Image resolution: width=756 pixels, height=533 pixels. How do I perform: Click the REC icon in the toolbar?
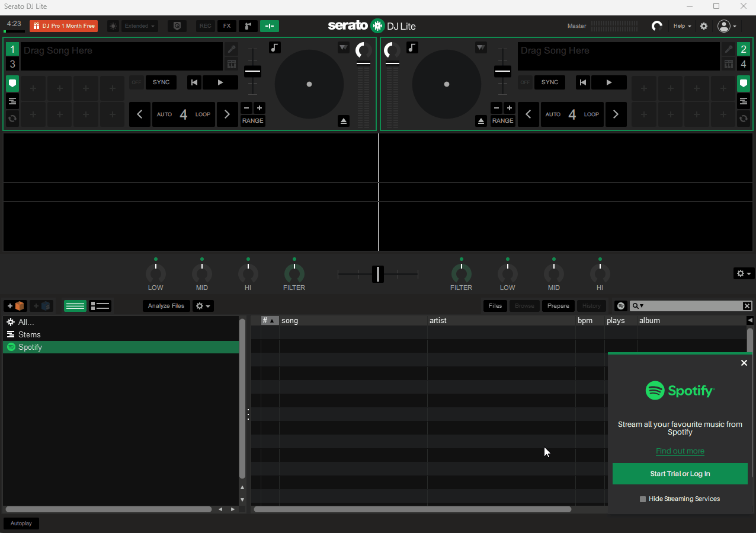pos(205,26)
